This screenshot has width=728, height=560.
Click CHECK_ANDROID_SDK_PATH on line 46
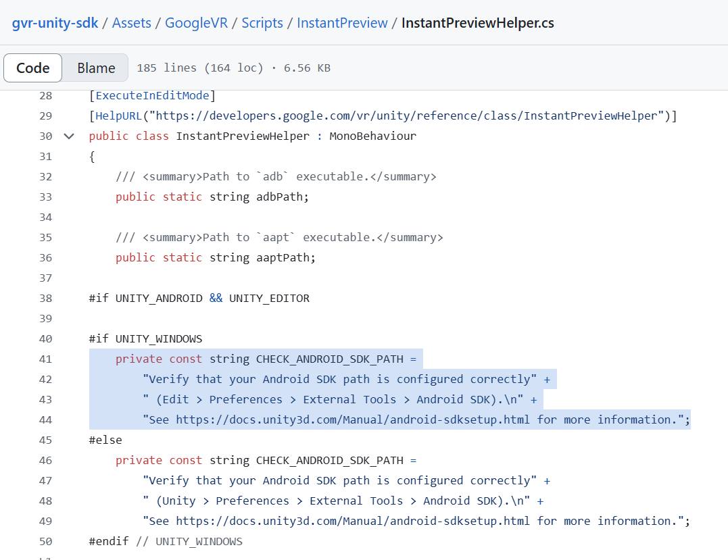(330, 460)
